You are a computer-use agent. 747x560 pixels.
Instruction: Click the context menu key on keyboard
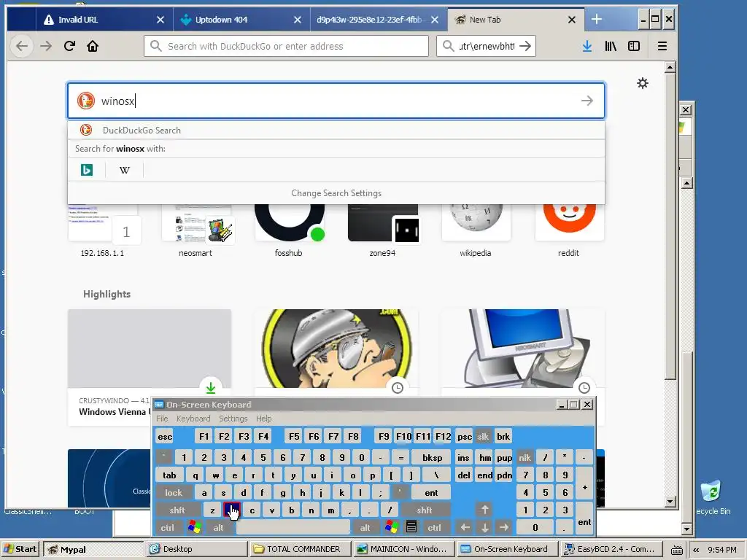[411, 528]
